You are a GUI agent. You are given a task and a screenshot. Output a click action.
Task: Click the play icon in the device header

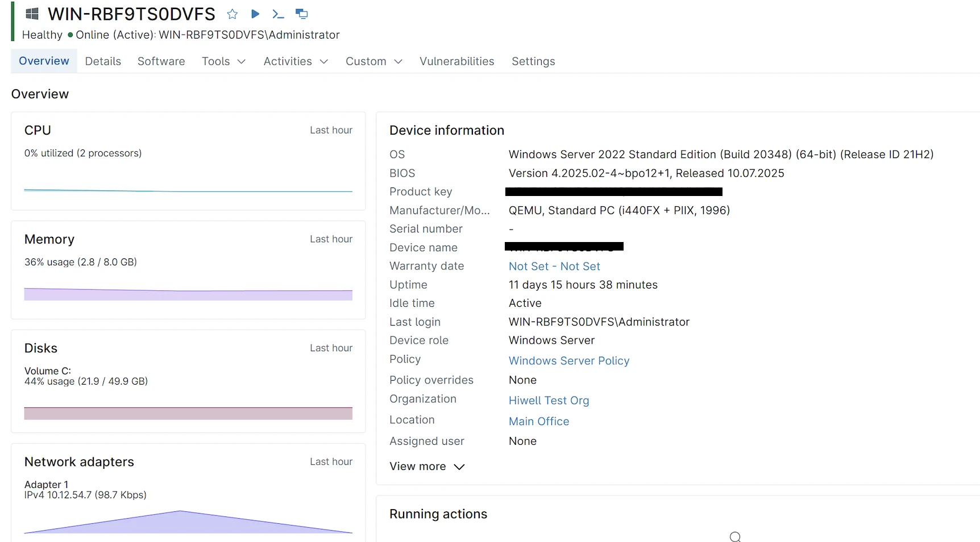tap(255, 14)
